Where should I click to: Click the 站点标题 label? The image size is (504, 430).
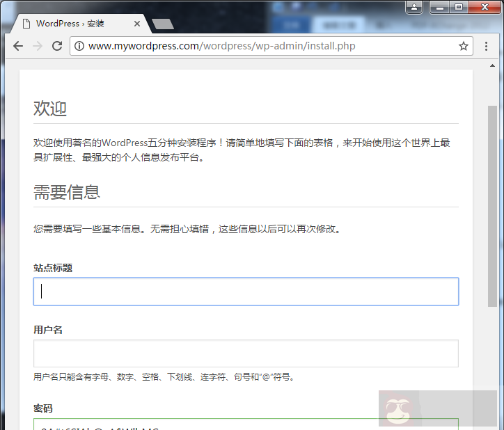(x=53, y=268)
